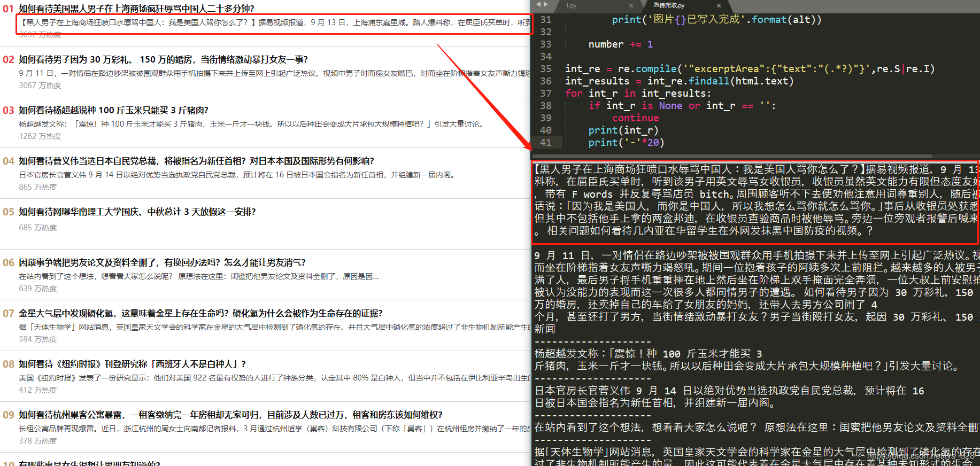The width and height of the screenshot is (980, 466).
Task: Click the 865 万热度 label
Action: (x=37, y=187)
